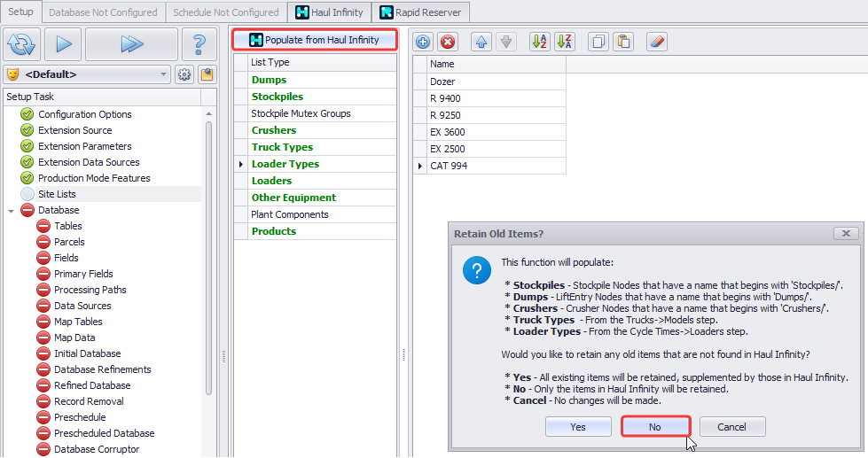868x458 pixels.
Task: Open Initial Database tree item
Action: pos(88,353)
